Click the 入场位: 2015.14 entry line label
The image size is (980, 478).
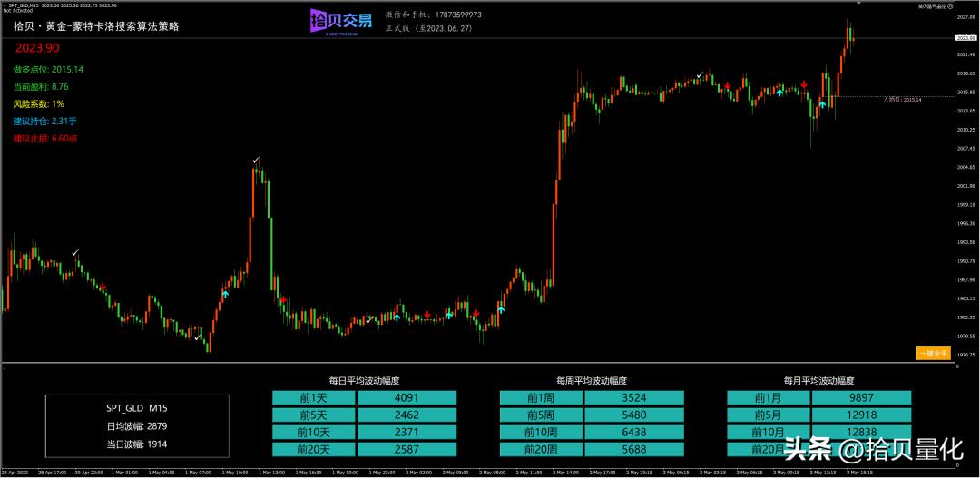902,100
